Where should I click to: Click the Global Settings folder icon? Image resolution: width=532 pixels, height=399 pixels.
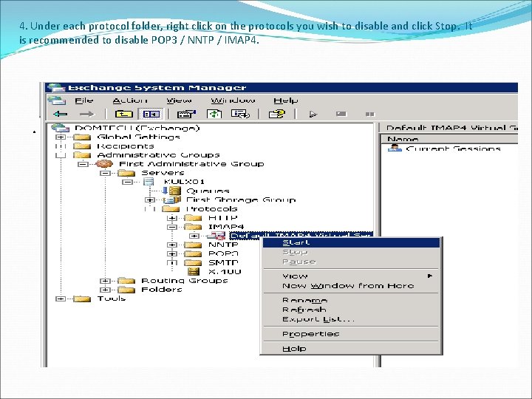click(83, 137)
